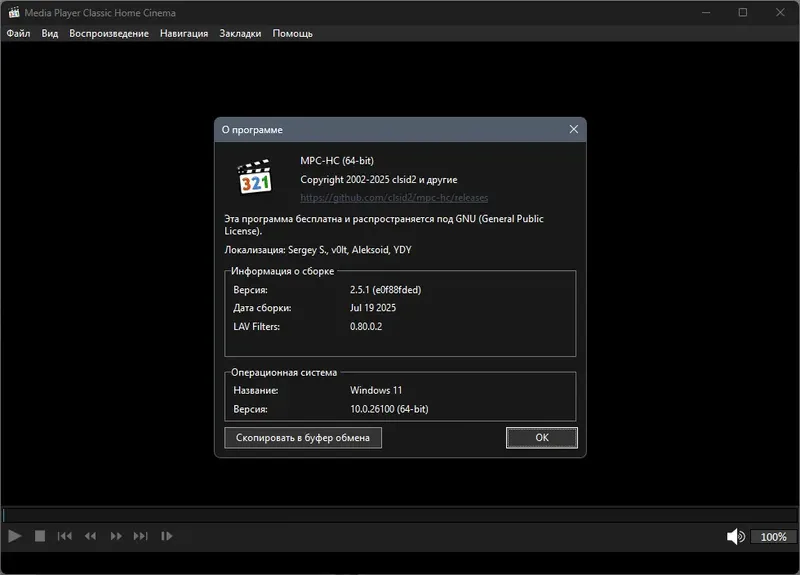Viewport: 800px width, 575px height.
Task: Skip to previous track button
Action: [x=65, y=536]
